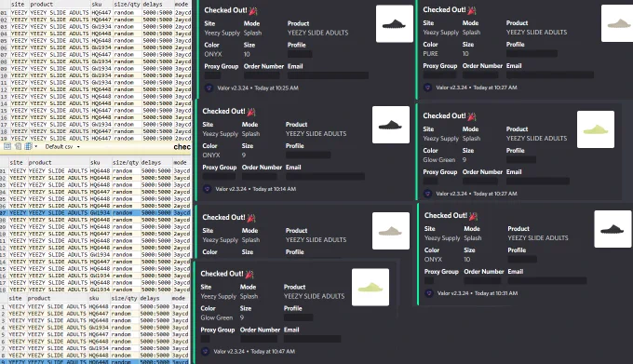This screenshot has height=364, width=633.
Task: Open the green slide thumbnail in the 10:47 AM card
Action: 370,288
